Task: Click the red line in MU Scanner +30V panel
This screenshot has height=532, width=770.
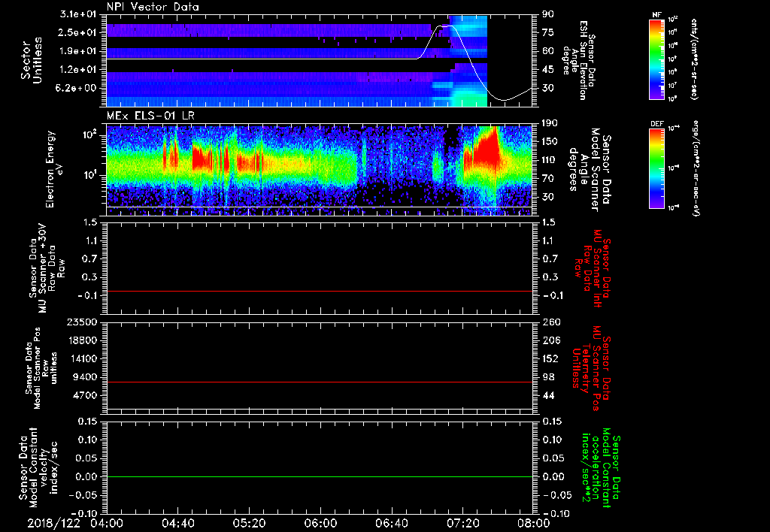Action: (320, 292)
